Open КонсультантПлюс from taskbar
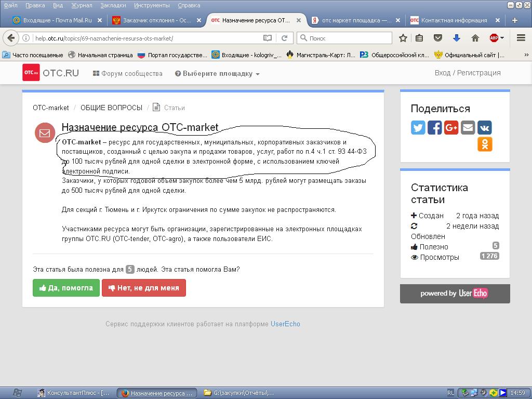Screen dimensions: 532x399 tap(74, 393)
